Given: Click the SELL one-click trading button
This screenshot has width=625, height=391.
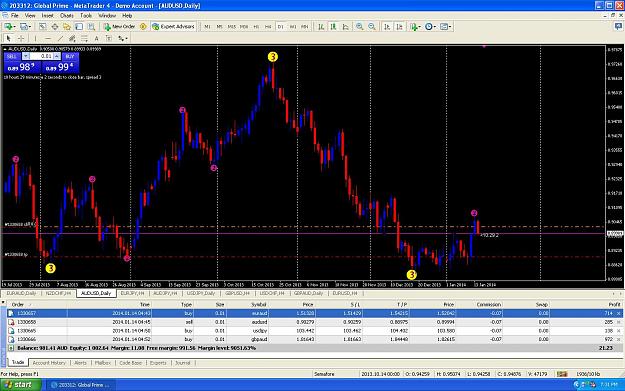Looking at the screenshot, I should tap(12, 57).
